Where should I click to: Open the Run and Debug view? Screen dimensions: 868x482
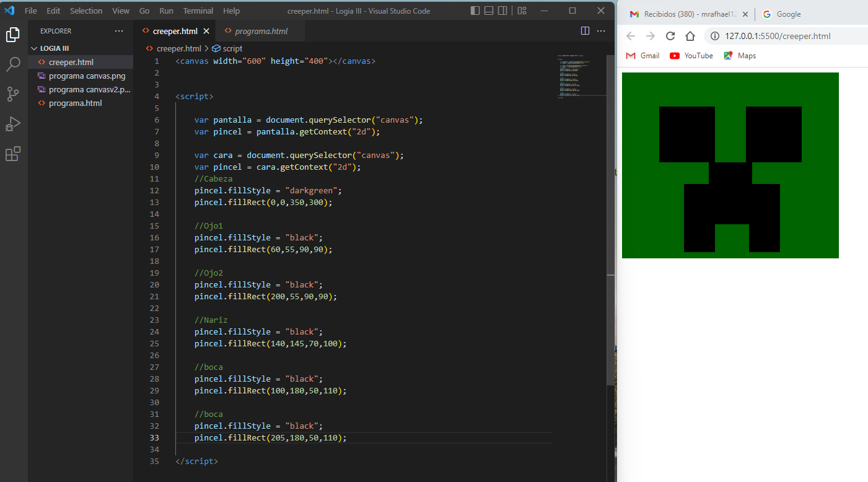tap(13, 123)
